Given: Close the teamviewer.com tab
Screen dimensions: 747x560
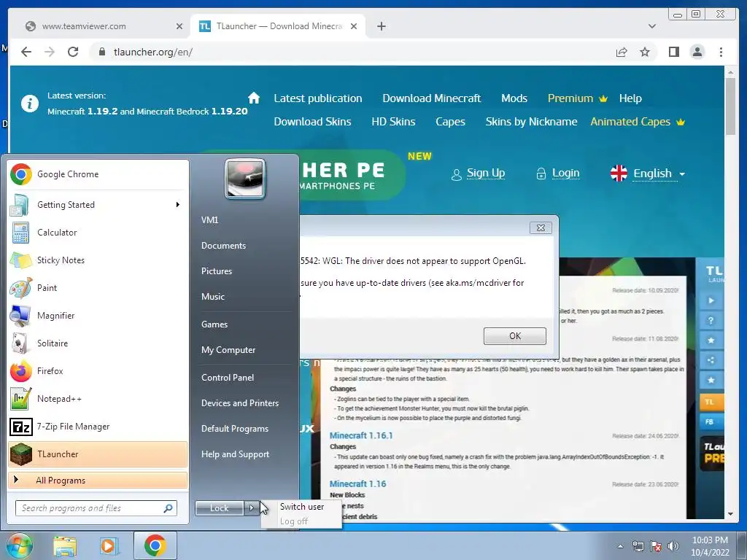Looking at the screenshot, I should (179, 26).
